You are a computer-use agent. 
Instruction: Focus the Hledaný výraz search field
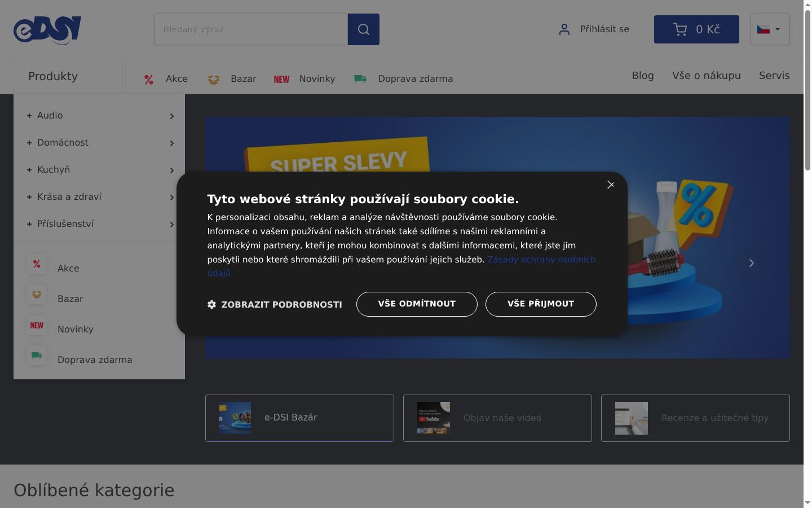click(x=251, y=29)
